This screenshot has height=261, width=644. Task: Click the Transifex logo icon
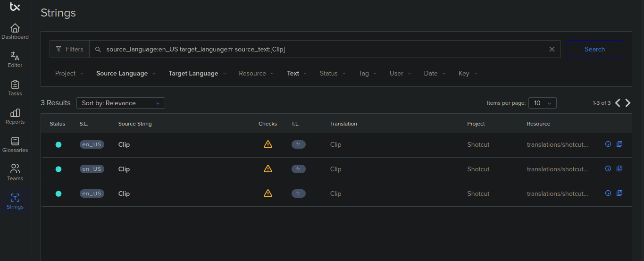click(x=15, y=7)
